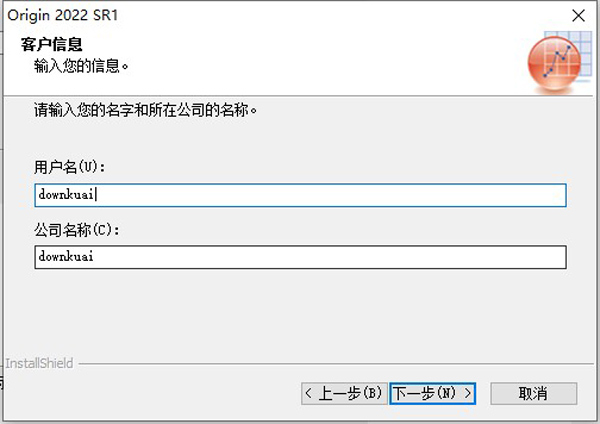Click the right chevron on the 下一步 button
600x424 pixels.
[x=468, y=393]
